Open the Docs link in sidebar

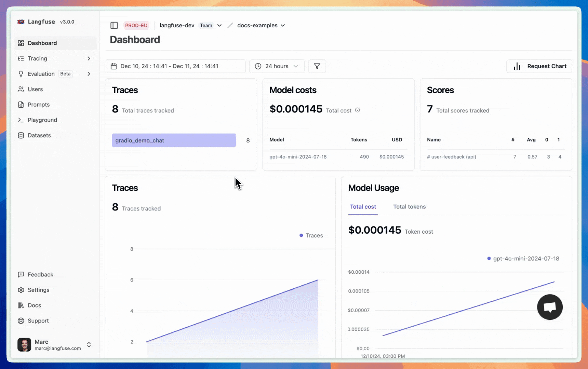(34, 305)
